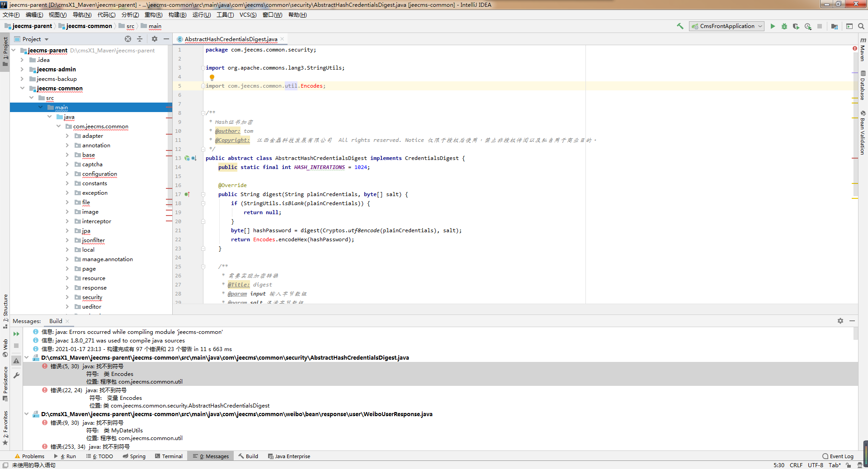868x469 pixels.
Task: Click the yellow lightbulb intention icon
Action: pos(212,77)
